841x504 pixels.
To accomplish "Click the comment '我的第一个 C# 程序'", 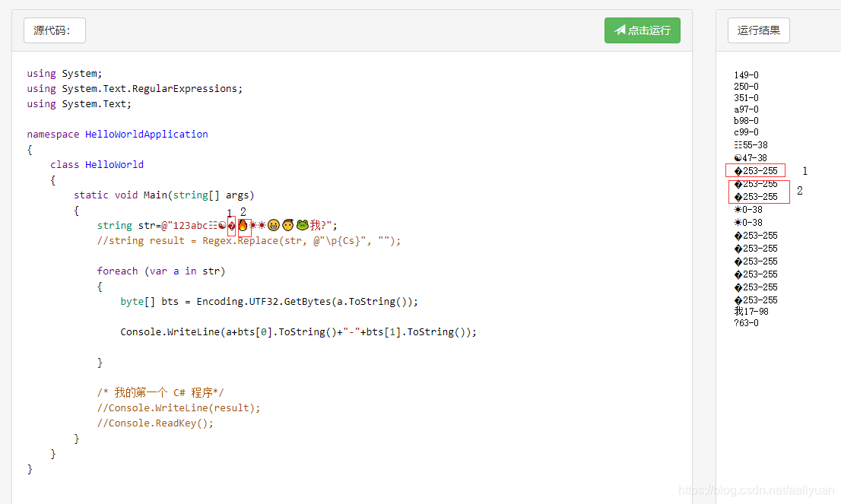I will tap(160, 392).
